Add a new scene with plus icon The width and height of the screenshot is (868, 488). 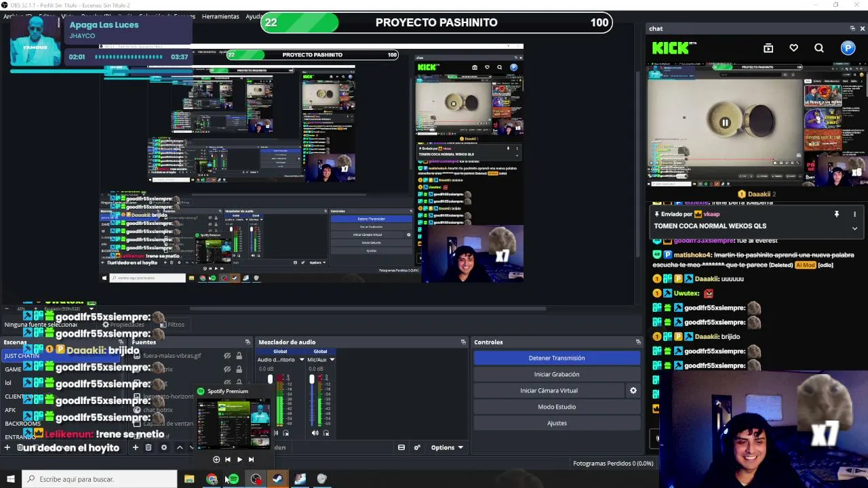[7, 447]
